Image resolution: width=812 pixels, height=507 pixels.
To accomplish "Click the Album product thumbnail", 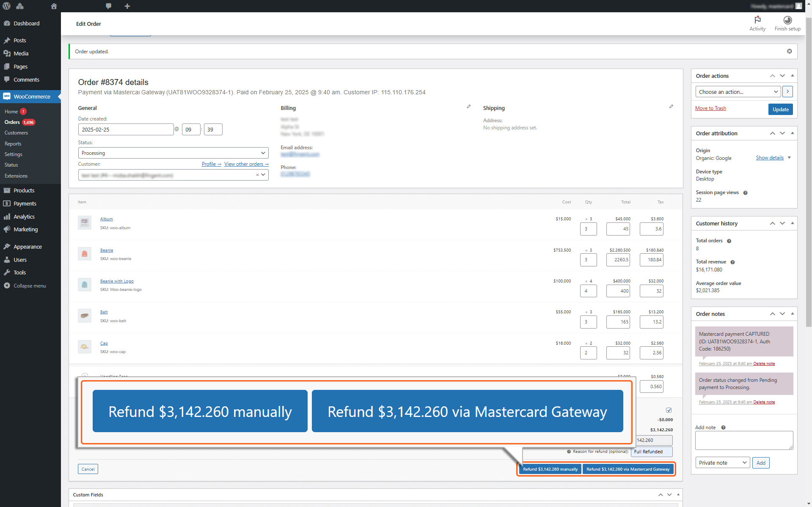I will (85, 222).
